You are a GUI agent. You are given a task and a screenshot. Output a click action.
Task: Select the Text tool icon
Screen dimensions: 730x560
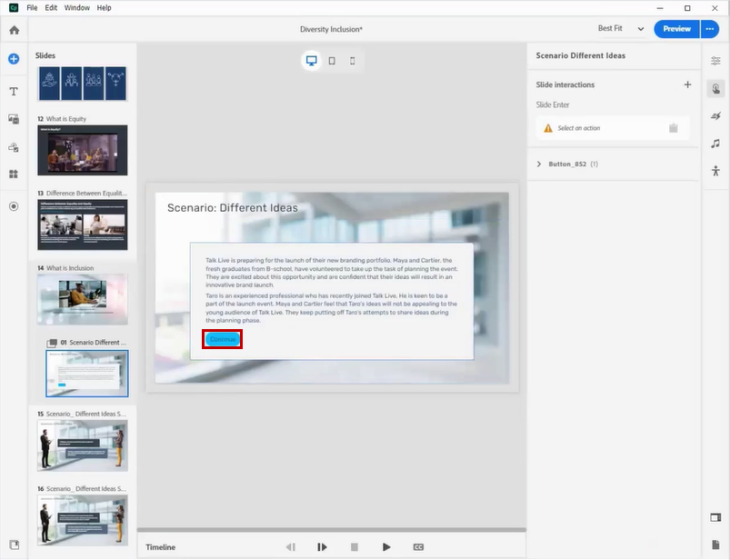[x=14, y=91]
